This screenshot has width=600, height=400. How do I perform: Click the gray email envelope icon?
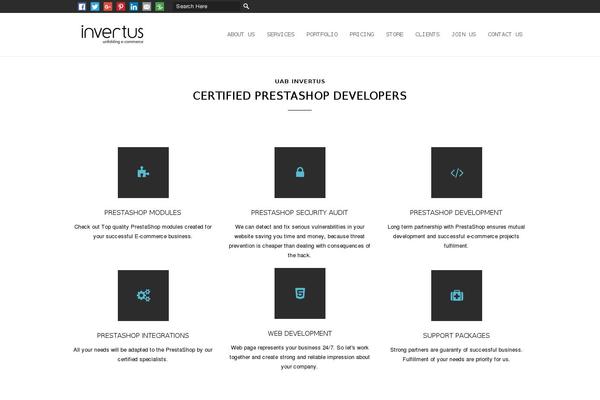click(147, 7)
